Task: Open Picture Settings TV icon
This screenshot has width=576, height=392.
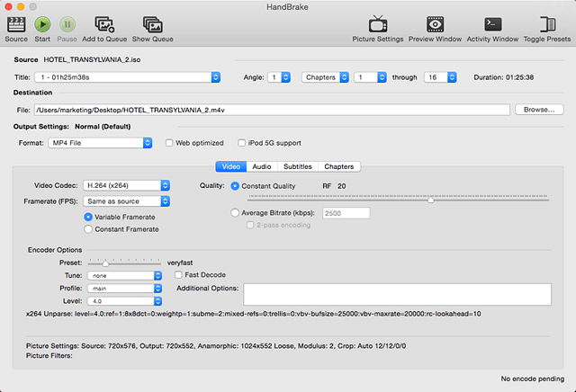Action: click(378, 24)
